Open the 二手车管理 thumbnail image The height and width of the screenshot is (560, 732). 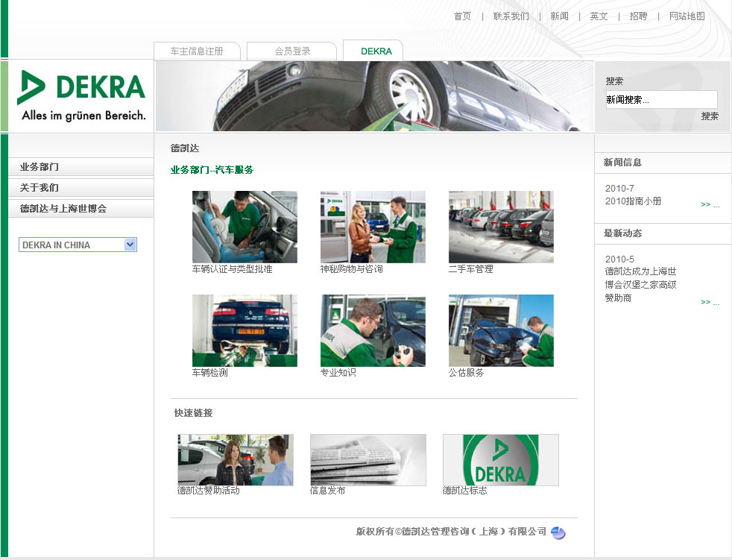pyautogui.click(x=501, y=227)
